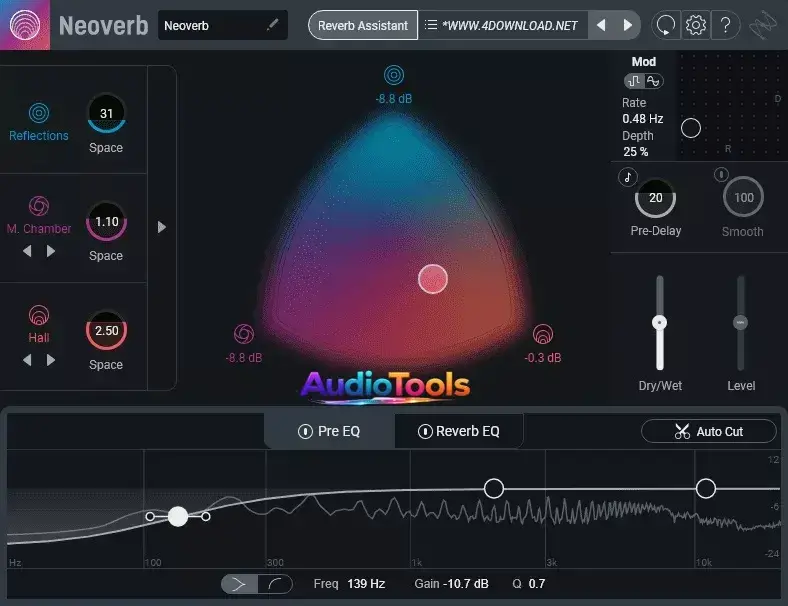Open Reverb Assistant
Viewport: 788px width, 606px height.
click(362, 25)
